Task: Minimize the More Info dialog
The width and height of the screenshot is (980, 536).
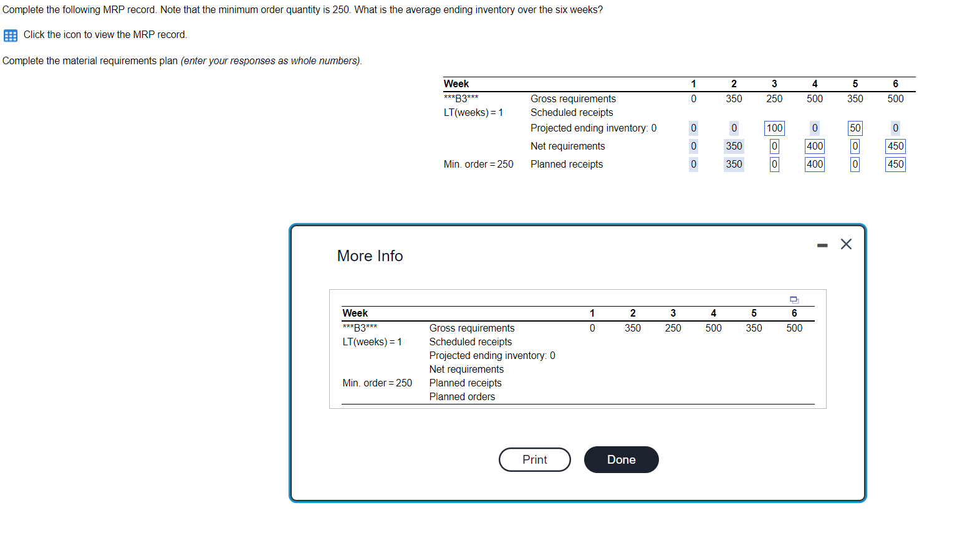Action: tap(822, 245)
